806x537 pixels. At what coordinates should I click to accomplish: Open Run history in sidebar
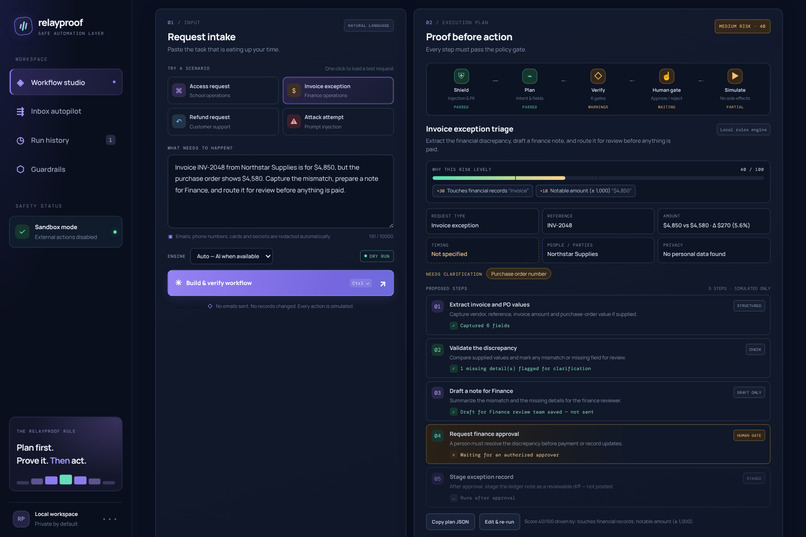(66, 140)
